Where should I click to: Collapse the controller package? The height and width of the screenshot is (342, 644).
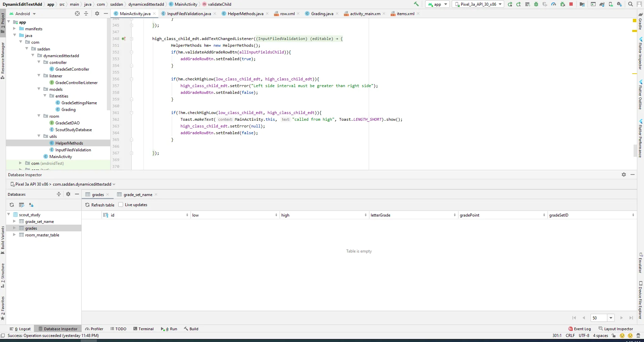tap(39, 62)
